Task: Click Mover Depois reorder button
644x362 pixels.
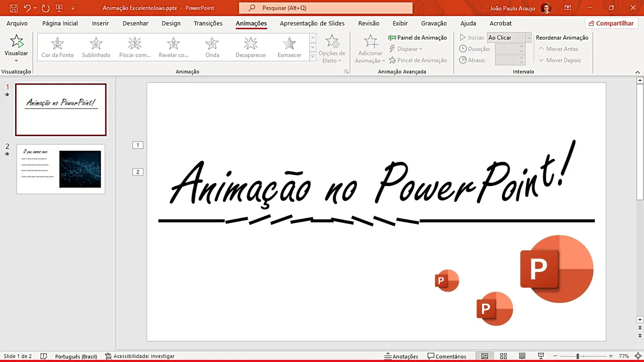Action: 560,60
